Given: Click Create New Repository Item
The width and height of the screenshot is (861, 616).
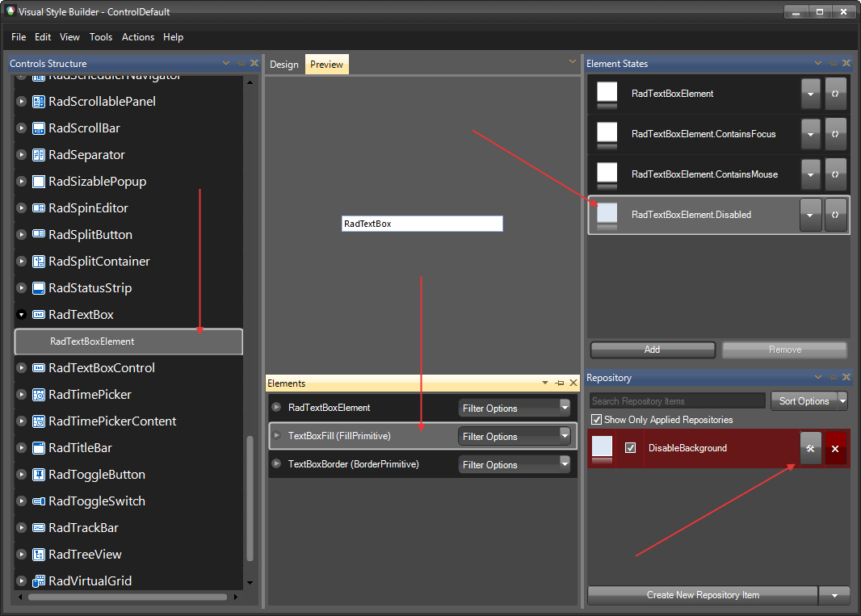Looking at the screenshot, I should coord(701,595).
